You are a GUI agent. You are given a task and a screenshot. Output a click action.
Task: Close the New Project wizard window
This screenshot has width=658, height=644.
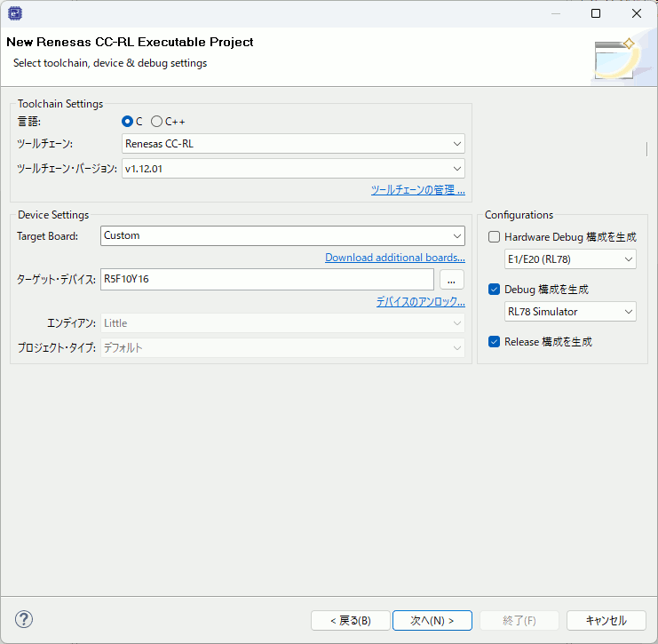[x=636, y=13]
